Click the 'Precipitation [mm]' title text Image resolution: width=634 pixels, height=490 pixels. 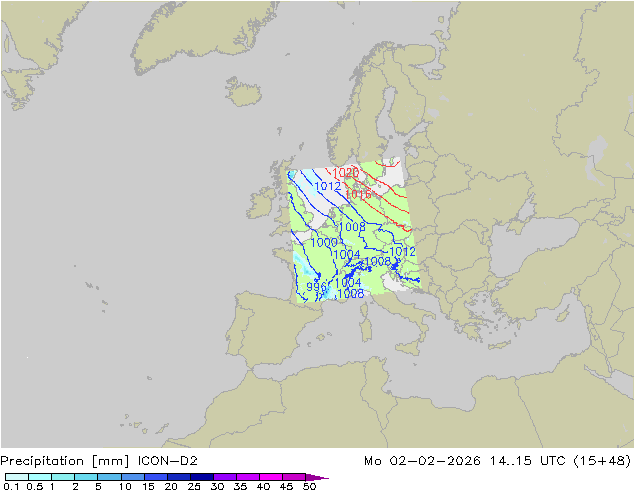65,461
